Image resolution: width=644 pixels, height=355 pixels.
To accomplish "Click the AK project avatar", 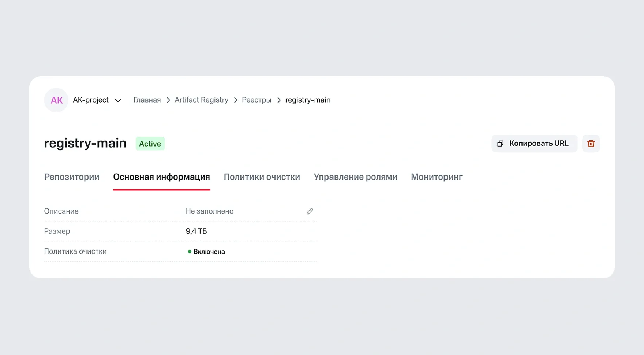I will (56, 100).
